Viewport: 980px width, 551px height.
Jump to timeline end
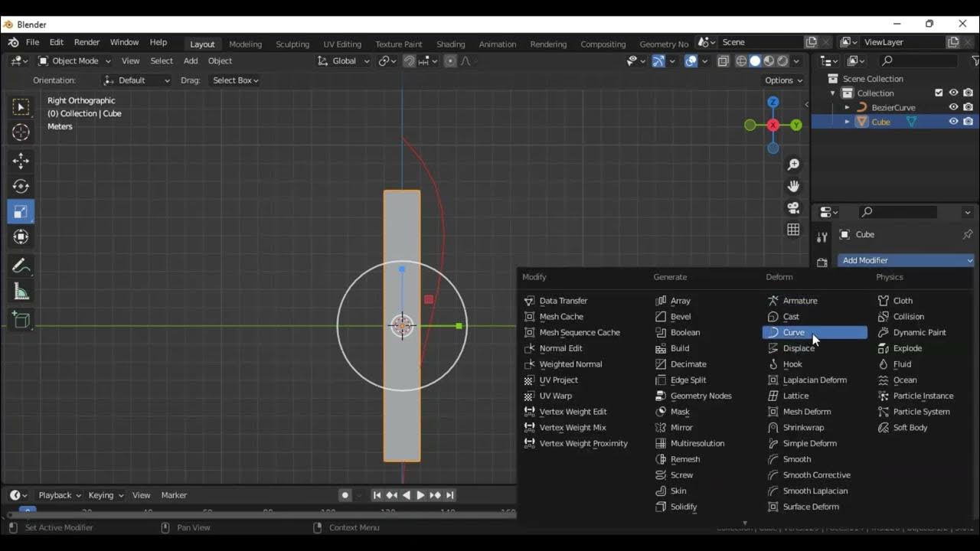pos(450,495)
